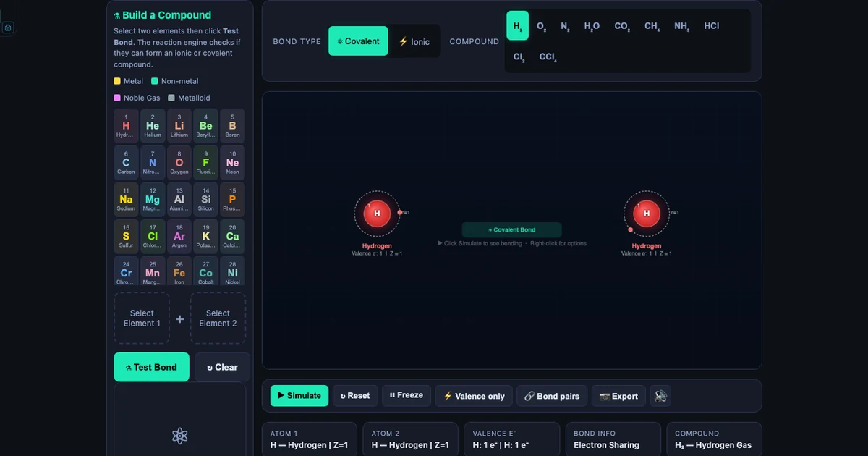Toggle Bond pairs display
The image size is (868, 456).
(552, 396)
